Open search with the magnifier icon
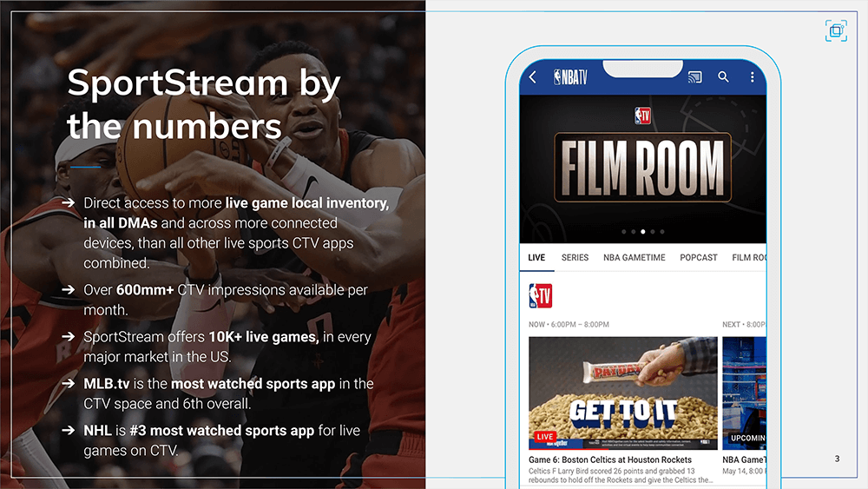The width and height of the screenshot is (868, 489). 723,77
